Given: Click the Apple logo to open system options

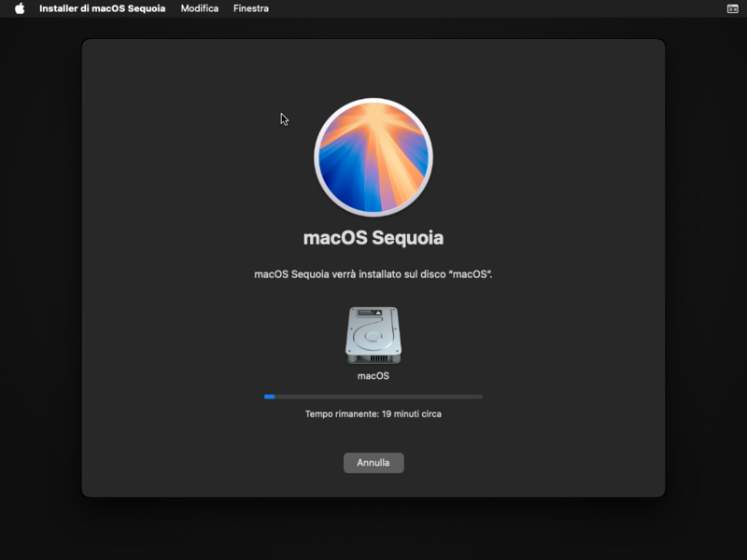Looking at the screenshot, I should 19,9.
